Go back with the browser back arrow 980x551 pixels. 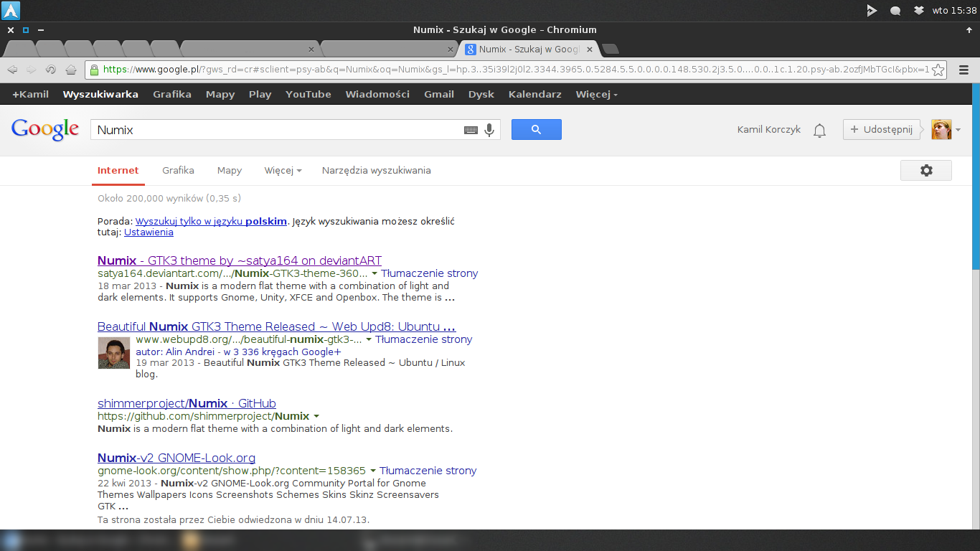12,70
